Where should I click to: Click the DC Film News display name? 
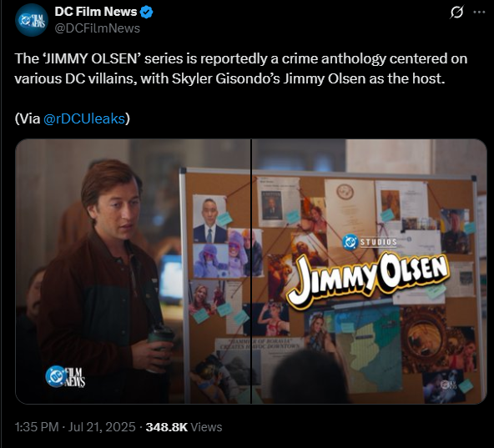96,12
